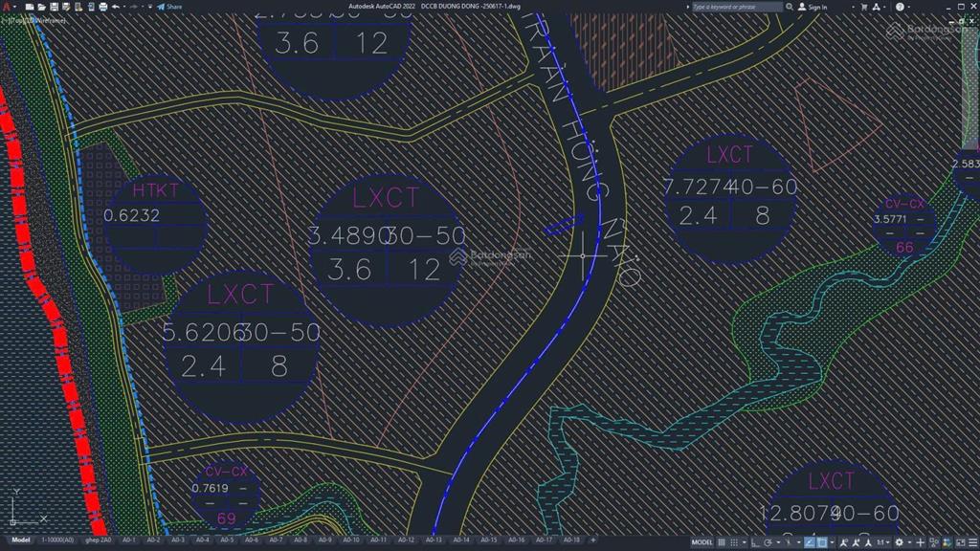
Task: Click the Plot printer icon
Action: (x=103, y=7)
